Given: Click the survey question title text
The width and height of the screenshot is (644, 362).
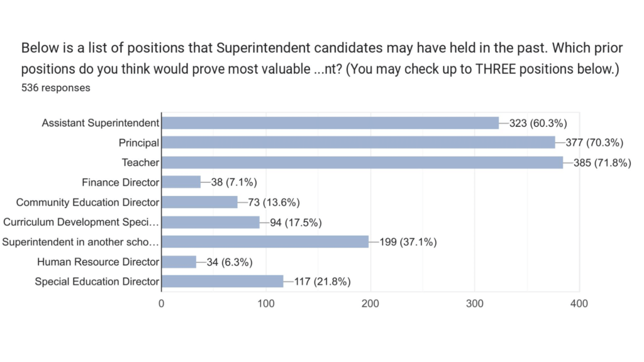Looking at the screenshot, I should (321, 58).
